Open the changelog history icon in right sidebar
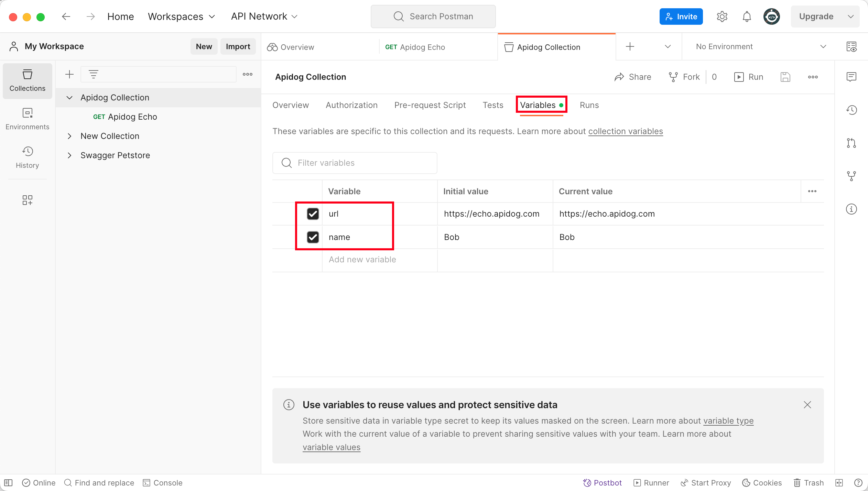The width and height of the screenshot is (868, 491). click(851, 110)
